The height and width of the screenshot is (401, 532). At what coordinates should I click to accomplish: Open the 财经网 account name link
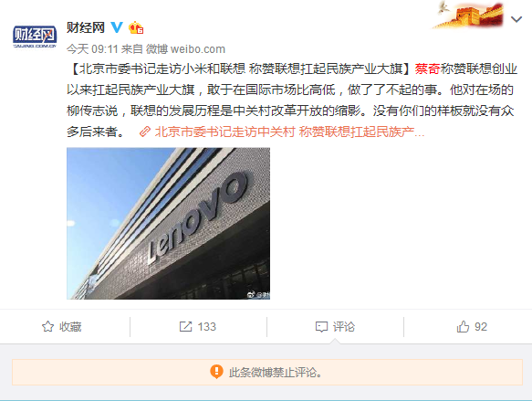pyautogui.click(x=86, y=27)
